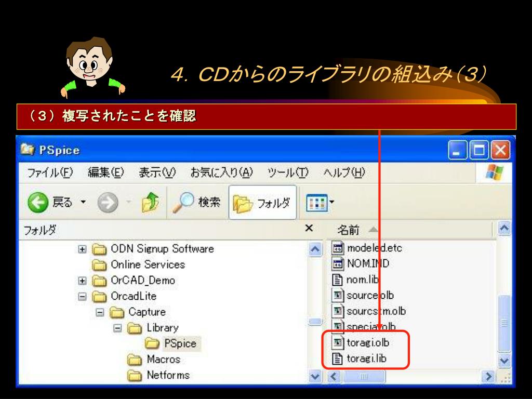Open 表示(V) menu
Screen dimensions: 532x399
(x=157, y=172)
